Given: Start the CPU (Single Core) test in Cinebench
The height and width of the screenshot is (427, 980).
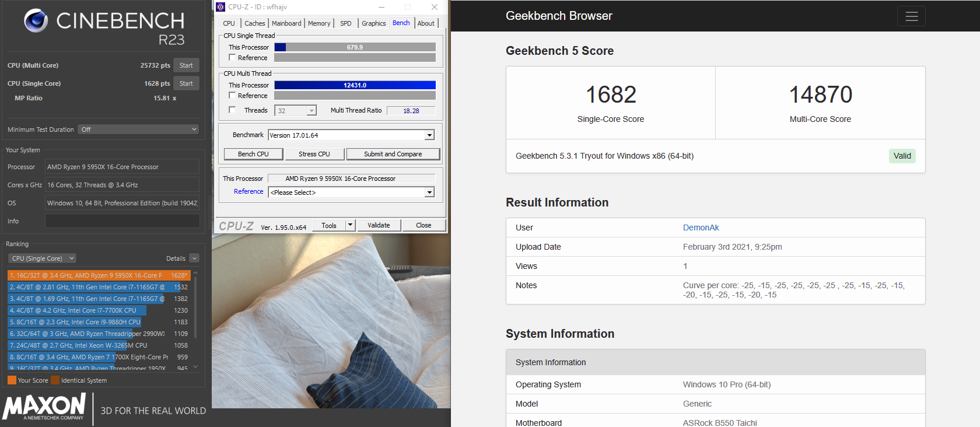Looking at the screenshot, I should 186,83.
